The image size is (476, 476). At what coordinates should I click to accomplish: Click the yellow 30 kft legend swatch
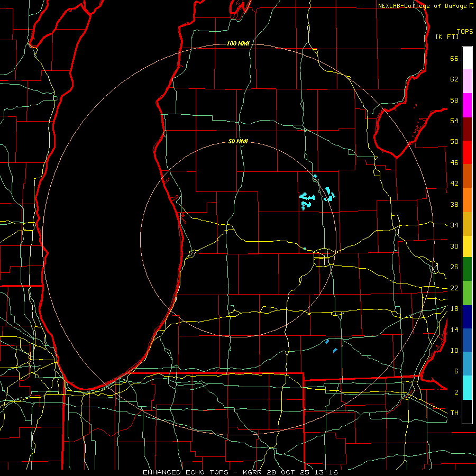[x=467, y=246]
